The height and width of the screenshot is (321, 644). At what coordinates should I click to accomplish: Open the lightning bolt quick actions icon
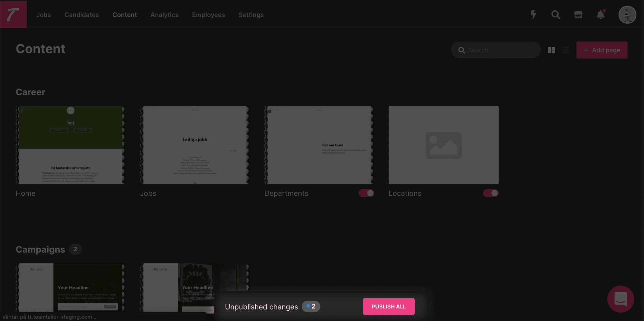[533, 14]
